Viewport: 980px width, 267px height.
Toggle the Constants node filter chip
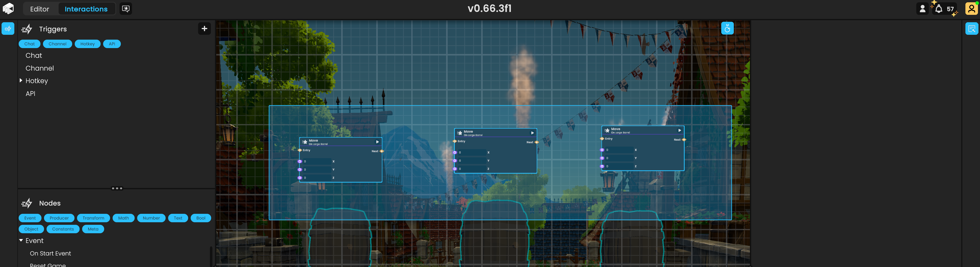coord(63,229)
